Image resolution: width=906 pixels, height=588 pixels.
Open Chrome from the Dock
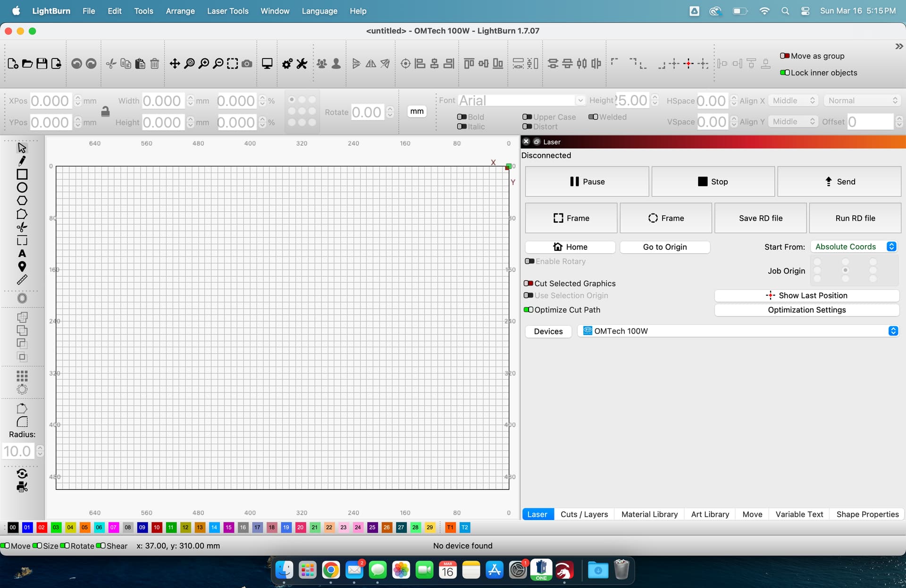(x=331, y=570)
